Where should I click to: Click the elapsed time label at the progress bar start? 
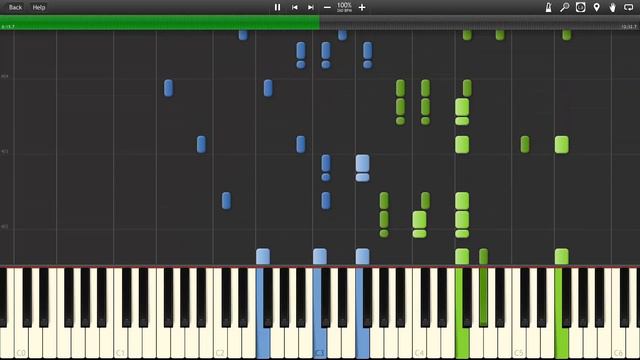(x=8, y=27)
